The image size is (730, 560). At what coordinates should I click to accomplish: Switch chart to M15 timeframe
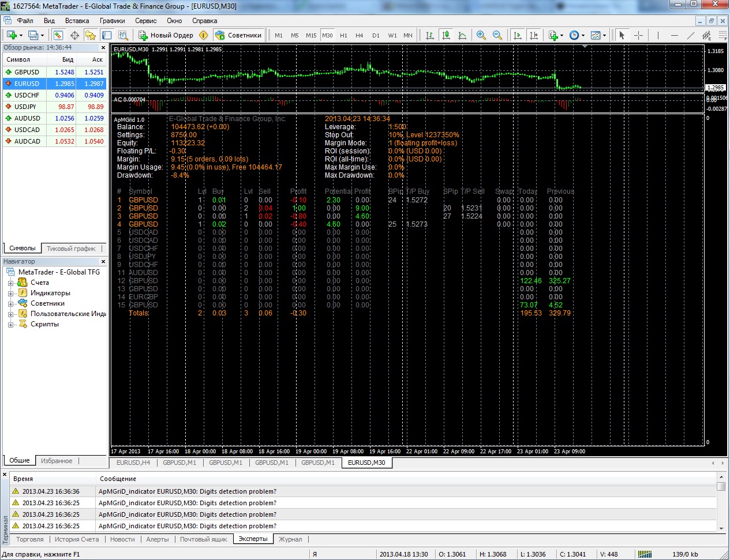pos(311,35)
